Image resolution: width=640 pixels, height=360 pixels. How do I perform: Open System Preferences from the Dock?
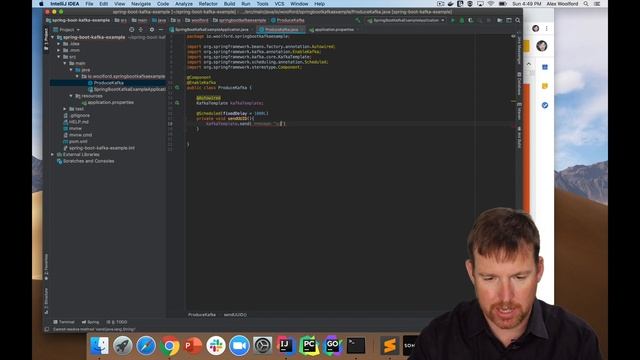[x=262, y=346]
